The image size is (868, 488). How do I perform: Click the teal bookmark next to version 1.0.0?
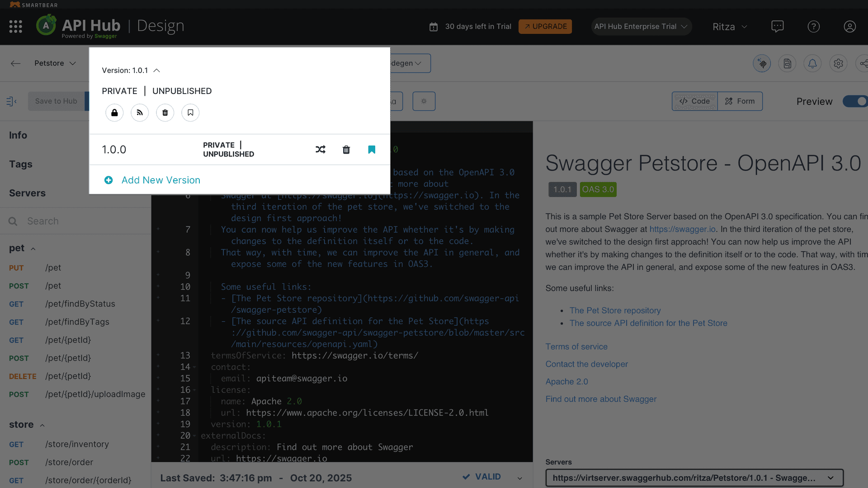372,149
